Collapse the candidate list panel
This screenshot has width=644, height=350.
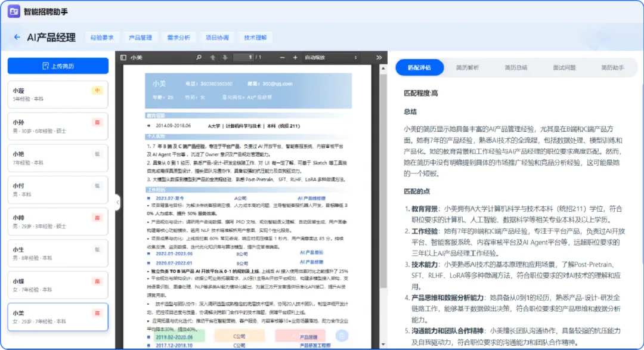[117, 203]
